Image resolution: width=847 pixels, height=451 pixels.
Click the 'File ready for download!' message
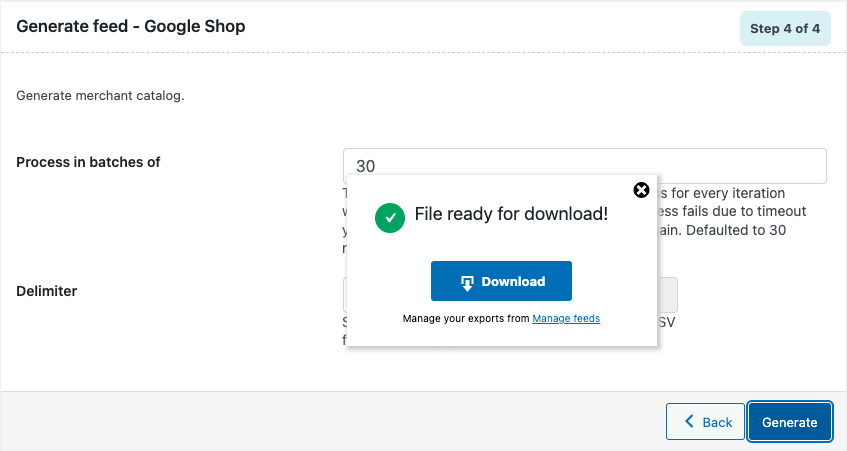[x=511, y=214]
